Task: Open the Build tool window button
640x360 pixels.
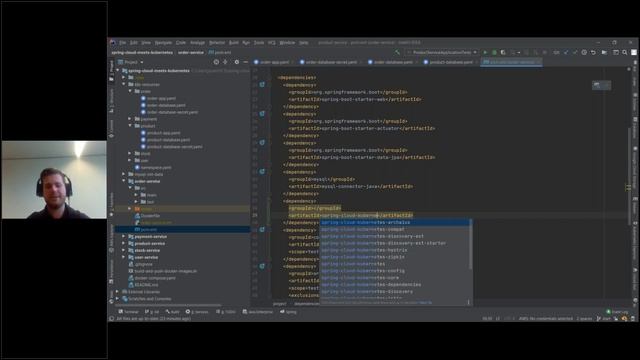Action: pyautogui.click(x=173, y=312)
